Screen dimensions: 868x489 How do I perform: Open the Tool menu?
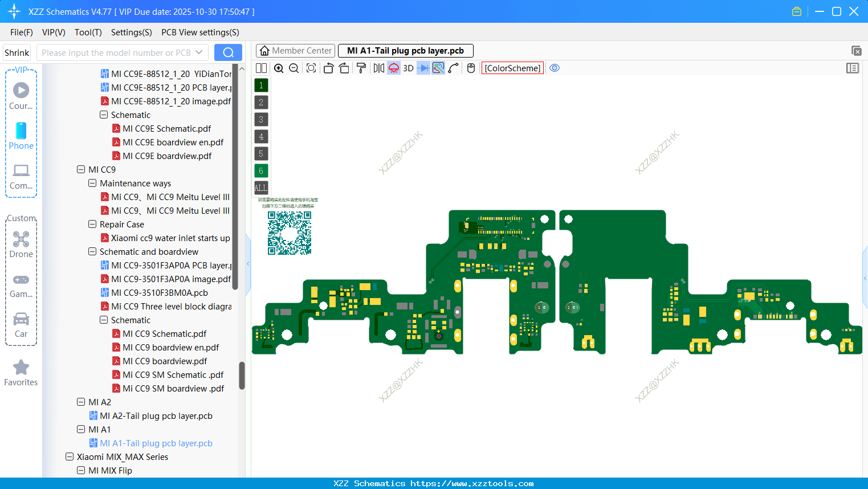[88, 32]
